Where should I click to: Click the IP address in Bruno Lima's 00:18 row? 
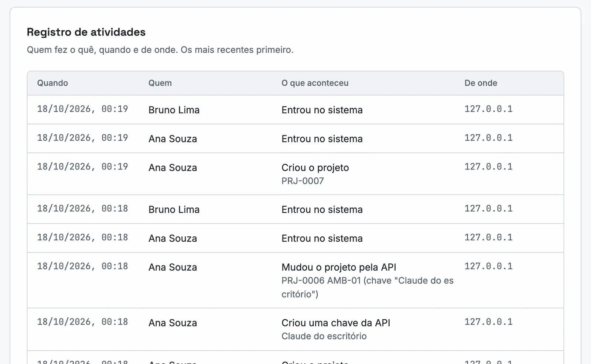pyautogui.click(x=488, y=209)
